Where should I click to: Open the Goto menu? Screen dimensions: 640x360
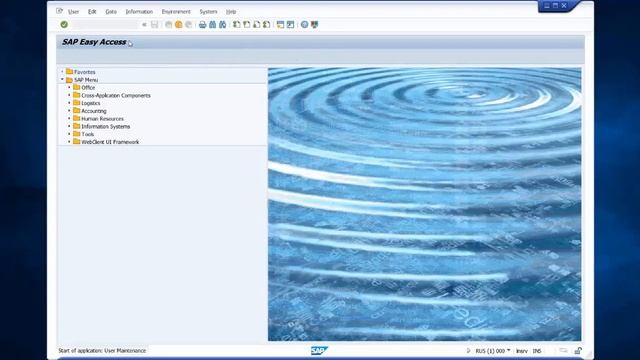111,11
